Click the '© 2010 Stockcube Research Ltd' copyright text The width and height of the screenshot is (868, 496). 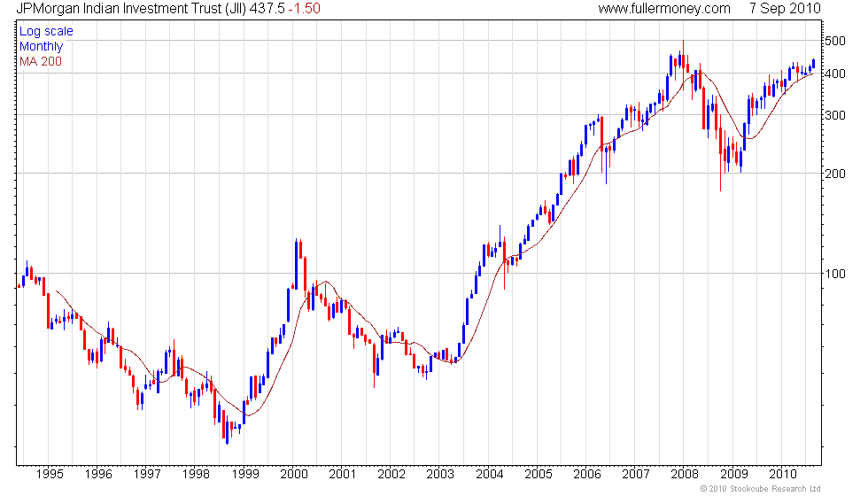760,488
